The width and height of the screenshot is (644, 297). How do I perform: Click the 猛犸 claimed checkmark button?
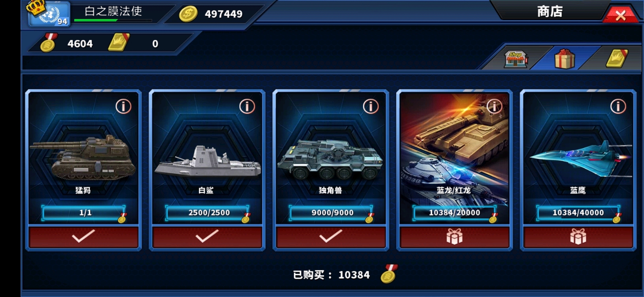[83, 237]
